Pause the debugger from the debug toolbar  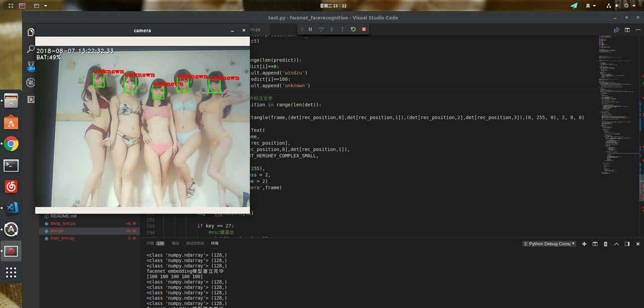[310, 29]
